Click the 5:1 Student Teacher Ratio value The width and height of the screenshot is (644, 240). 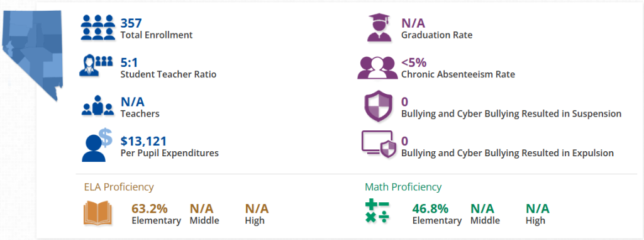coord(128,63)
